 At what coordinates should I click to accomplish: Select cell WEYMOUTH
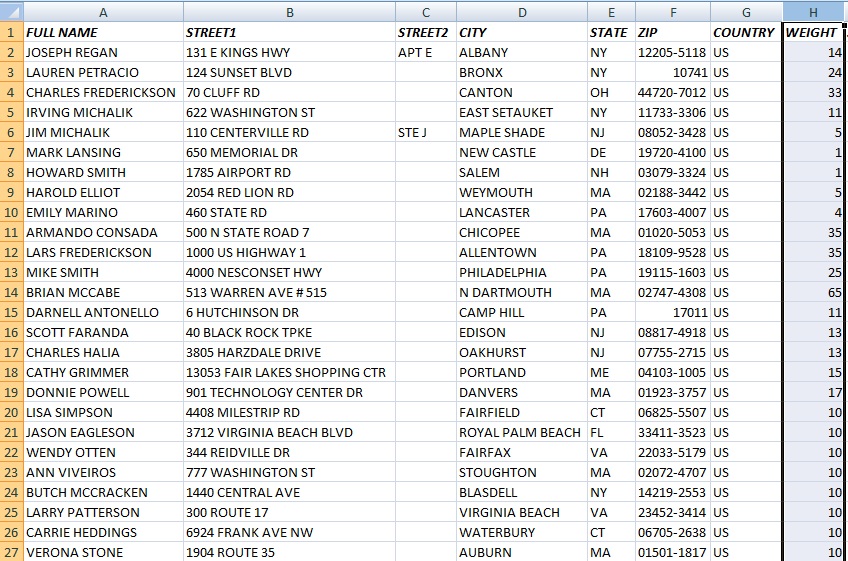[522, 193]
